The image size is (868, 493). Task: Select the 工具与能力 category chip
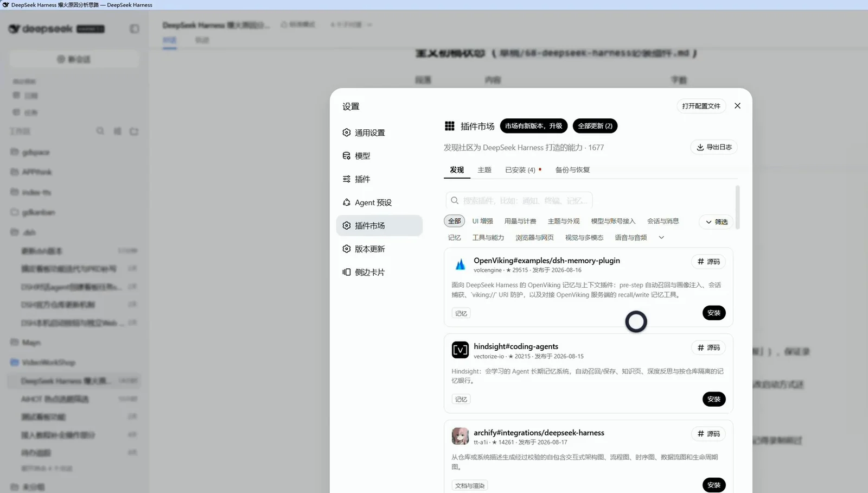point(488,238)
